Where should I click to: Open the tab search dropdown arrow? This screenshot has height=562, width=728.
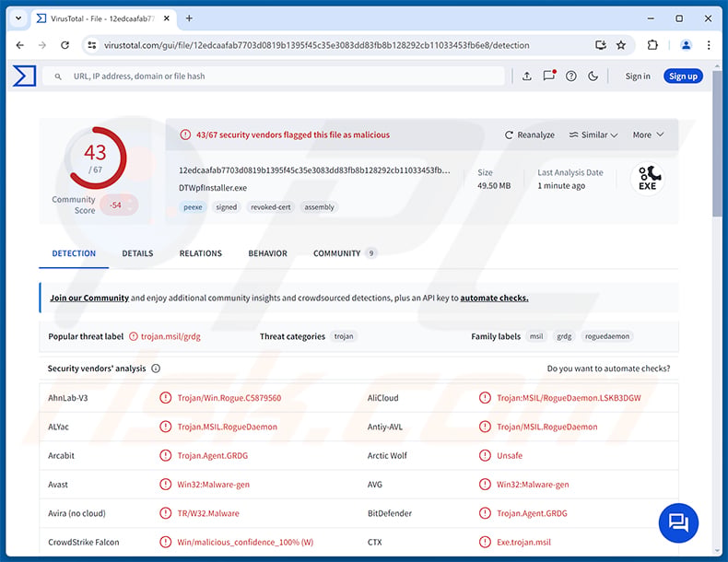pyautogui.click(x=18, y=18)
